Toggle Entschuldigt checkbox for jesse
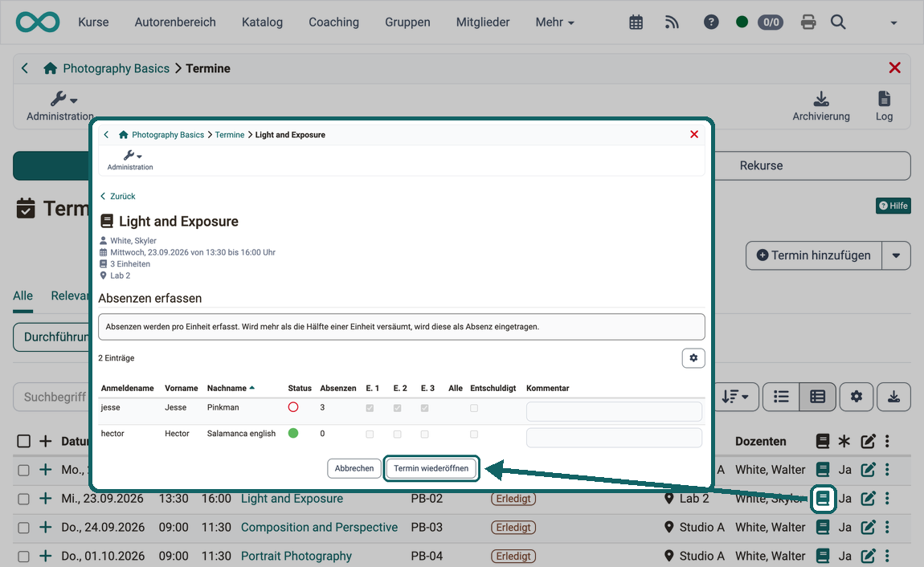The height and width of the screenshot is (567, 924). pyautogui.click(x=474, y=408)
